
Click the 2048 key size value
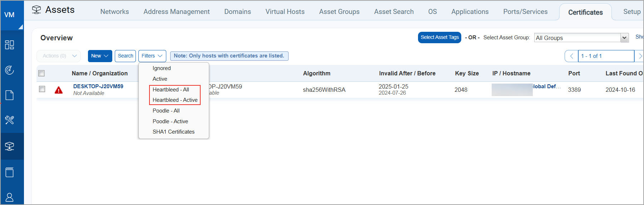(461, 90)
